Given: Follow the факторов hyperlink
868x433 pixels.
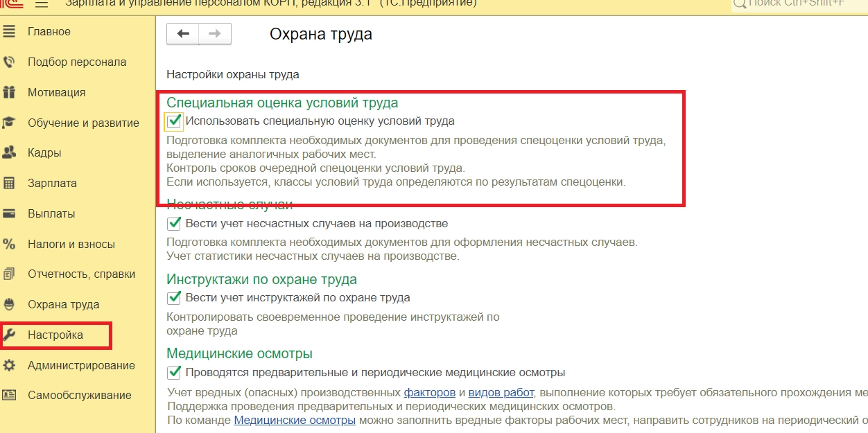Looking at the screenshot, I should 430,392.
